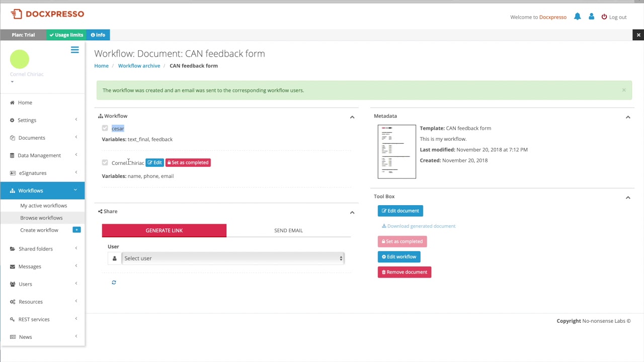The width and height of the screenshot is (644, 362).
Task: Click the refresh icon below Select user
Action: click(x=114, y=283)
